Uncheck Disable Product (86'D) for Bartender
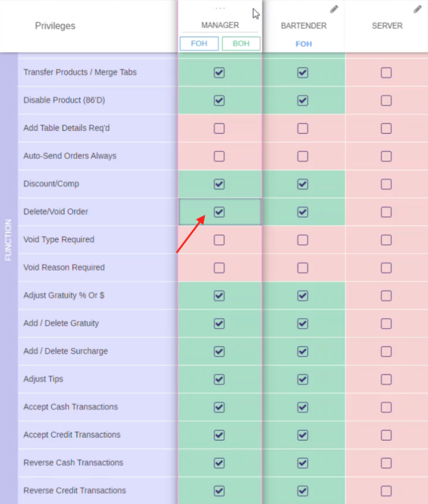This screenshot has height=504, width=428. pyautogui.click(x=303, y=100)
